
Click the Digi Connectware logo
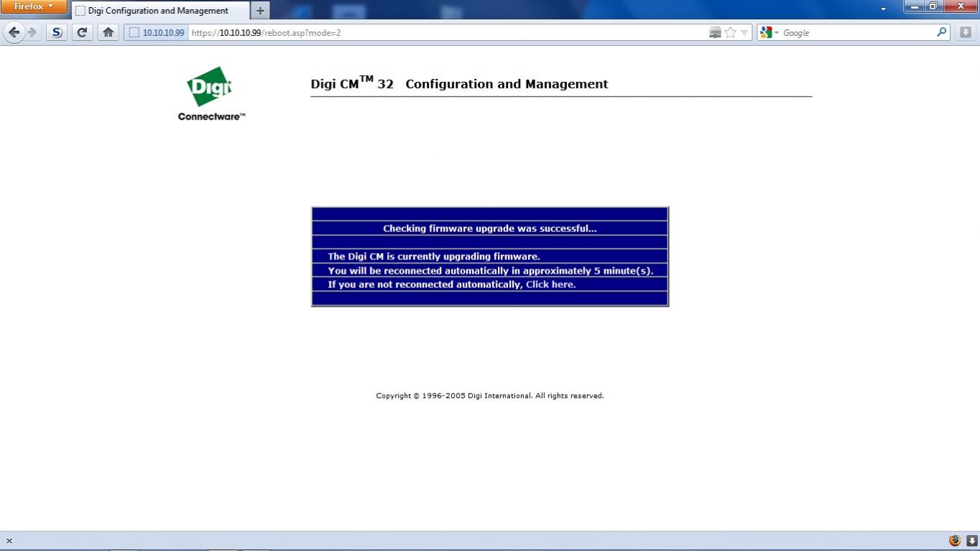211,93
